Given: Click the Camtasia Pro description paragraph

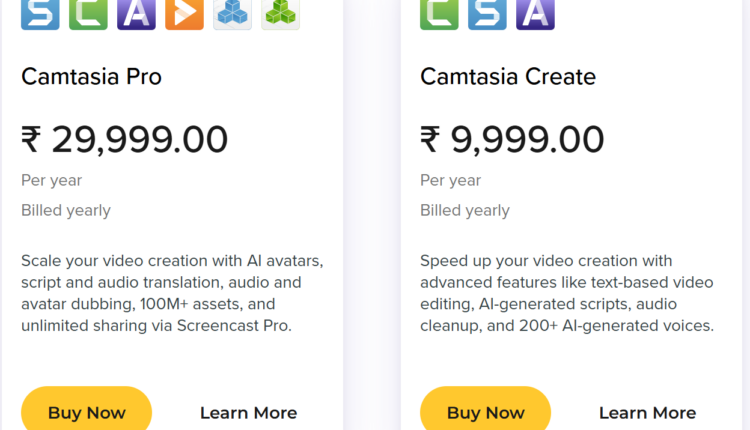Looking at the screenshot, I should [172, 293].
